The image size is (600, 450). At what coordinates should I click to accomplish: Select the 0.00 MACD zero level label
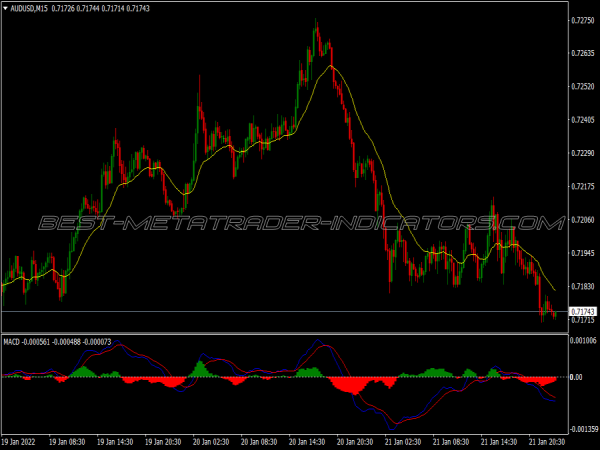[x=576, y=377]
